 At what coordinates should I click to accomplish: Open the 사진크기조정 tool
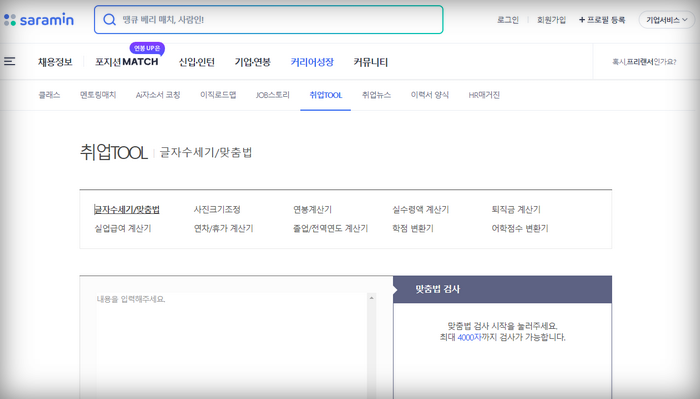pos(217,209)
